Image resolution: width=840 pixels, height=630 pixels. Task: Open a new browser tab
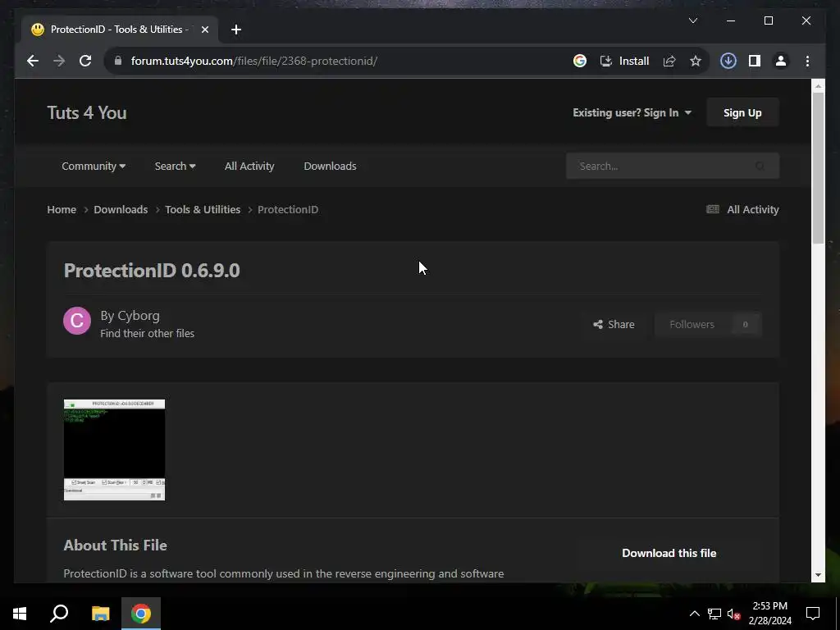235,30
